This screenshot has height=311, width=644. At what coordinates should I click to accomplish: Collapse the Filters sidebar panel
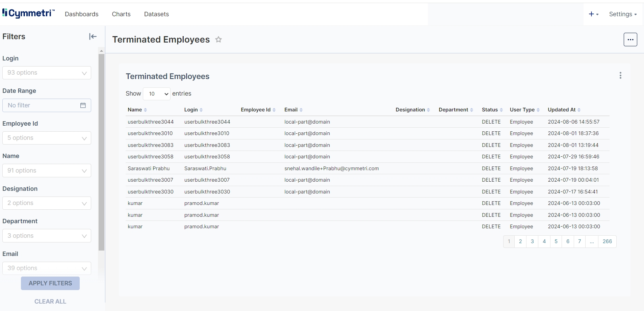(x=93, y=36)
